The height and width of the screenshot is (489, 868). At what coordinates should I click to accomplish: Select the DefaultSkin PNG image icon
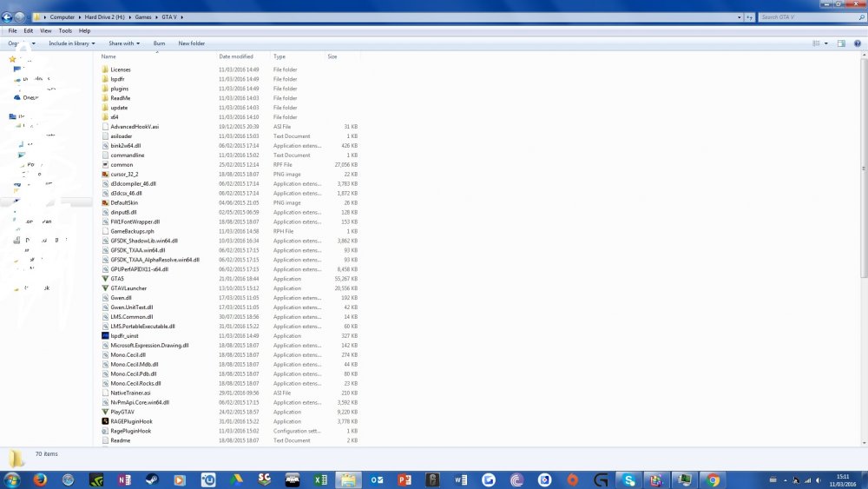[105, 202]
